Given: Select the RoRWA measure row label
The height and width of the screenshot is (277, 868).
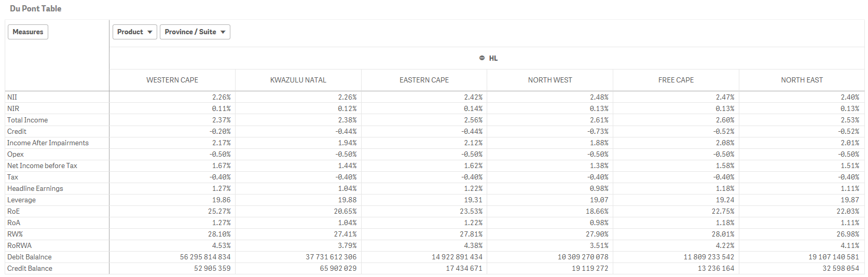Looking at the screenshot, I should pyautogui.click(x=19, y=246).
